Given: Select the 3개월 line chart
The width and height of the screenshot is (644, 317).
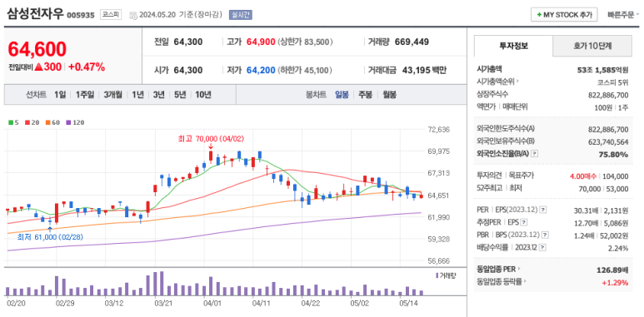Looking at the screenshot, I should (x=113, y=95).
